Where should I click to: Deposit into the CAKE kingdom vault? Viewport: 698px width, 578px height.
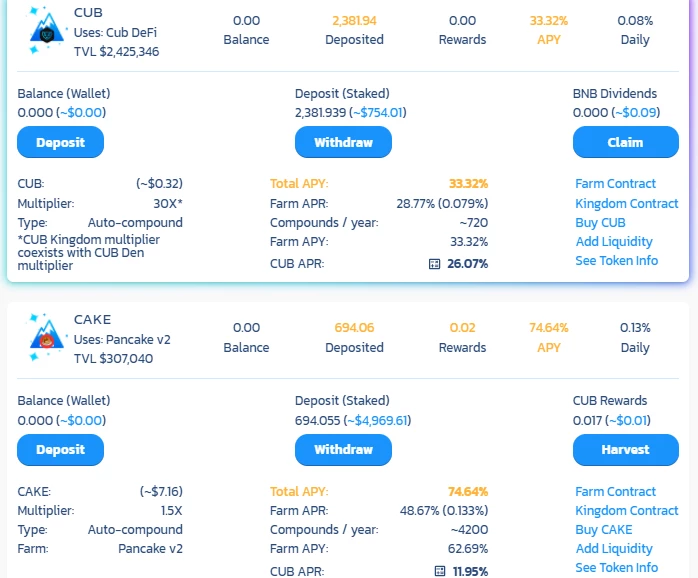[61, 449]
